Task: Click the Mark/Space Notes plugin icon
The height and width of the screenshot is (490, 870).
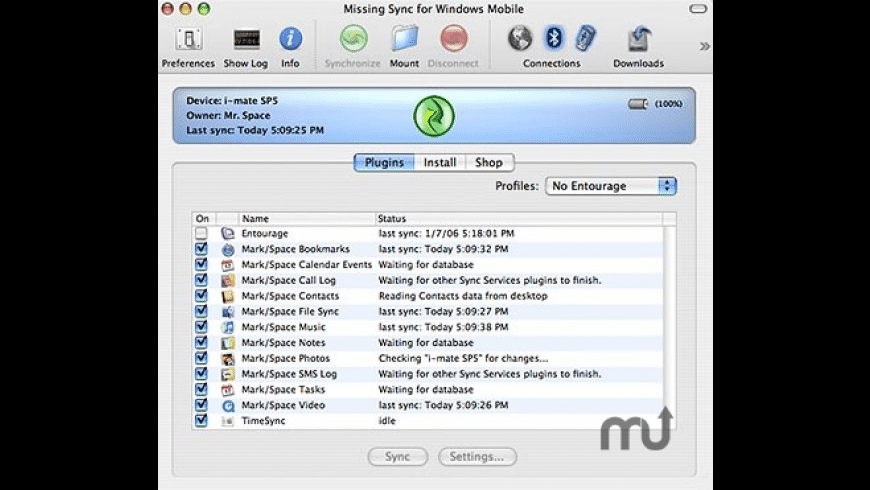Action: point(227,342)
